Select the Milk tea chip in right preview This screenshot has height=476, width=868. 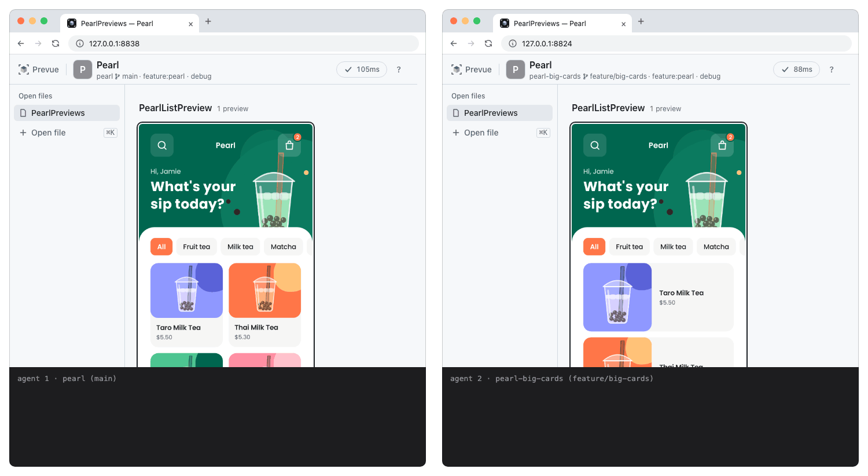point(673,247)
